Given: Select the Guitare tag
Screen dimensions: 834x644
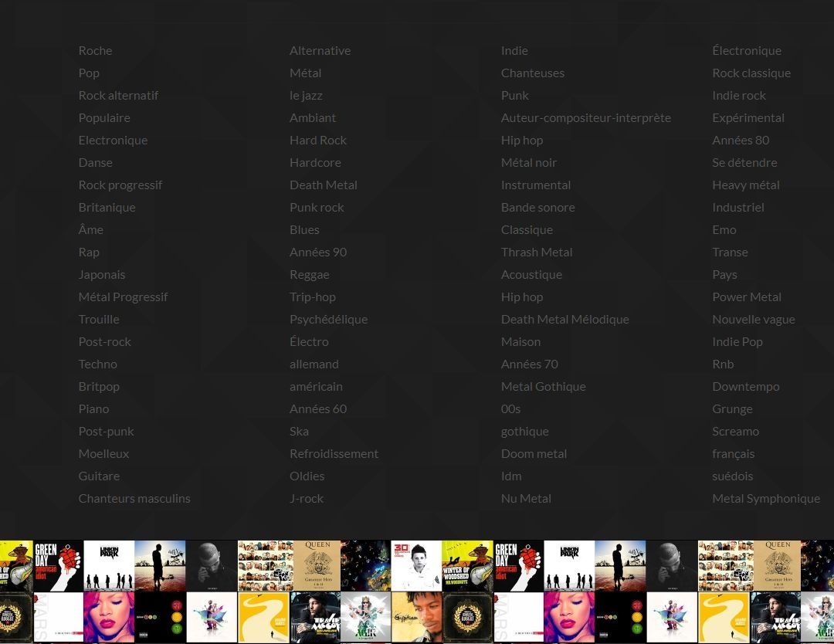Looking at the screenshot, I should click(99, 476).
